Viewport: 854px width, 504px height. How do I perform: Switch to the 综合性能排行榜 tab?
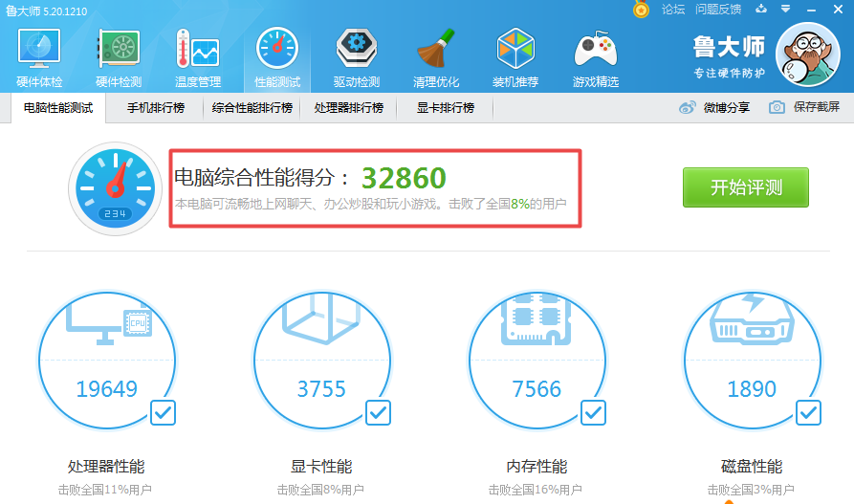(252, 108)
